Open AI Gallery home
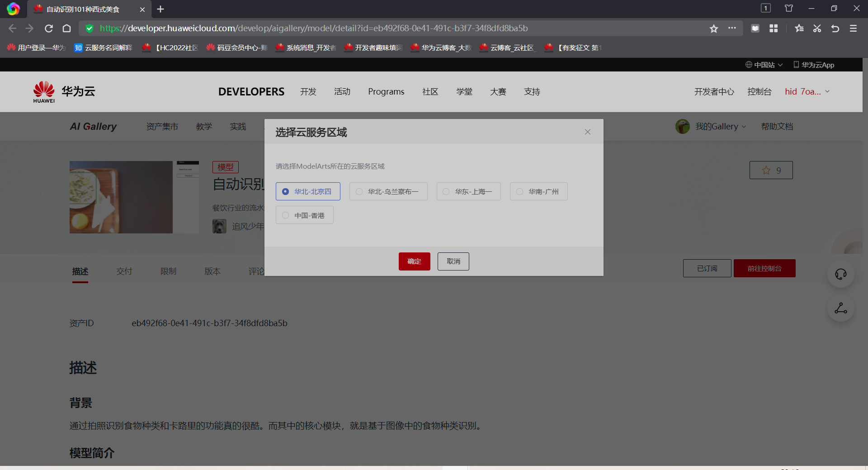This screenshot has height=470, width=868. coord(93,127)
